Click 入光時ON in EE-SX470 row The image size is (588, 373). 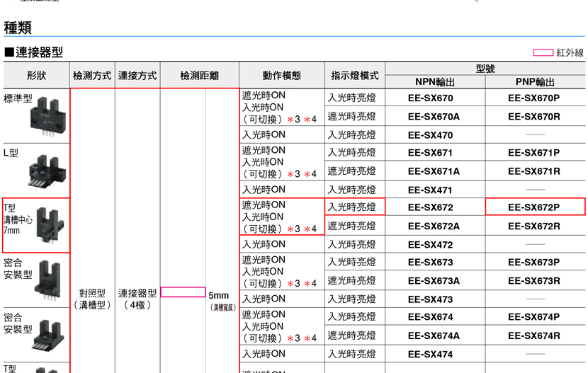tap(264, 134)
